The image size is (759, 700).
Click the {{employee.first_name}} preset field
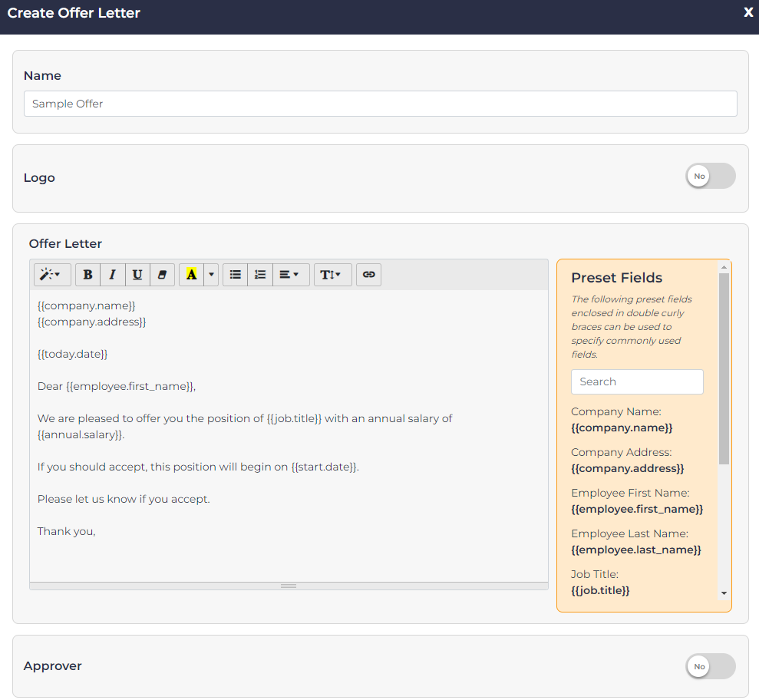[x=636, y=509]
